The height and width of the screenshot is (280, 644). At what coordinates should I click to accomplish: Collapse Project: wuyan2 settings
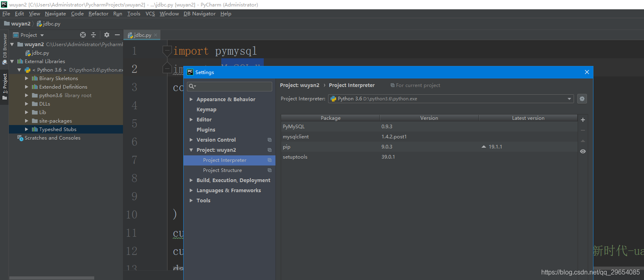[191, 150]
